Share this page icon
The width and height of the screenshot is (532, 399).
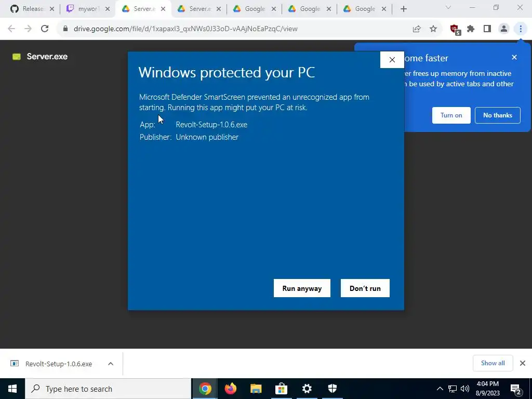417,29
